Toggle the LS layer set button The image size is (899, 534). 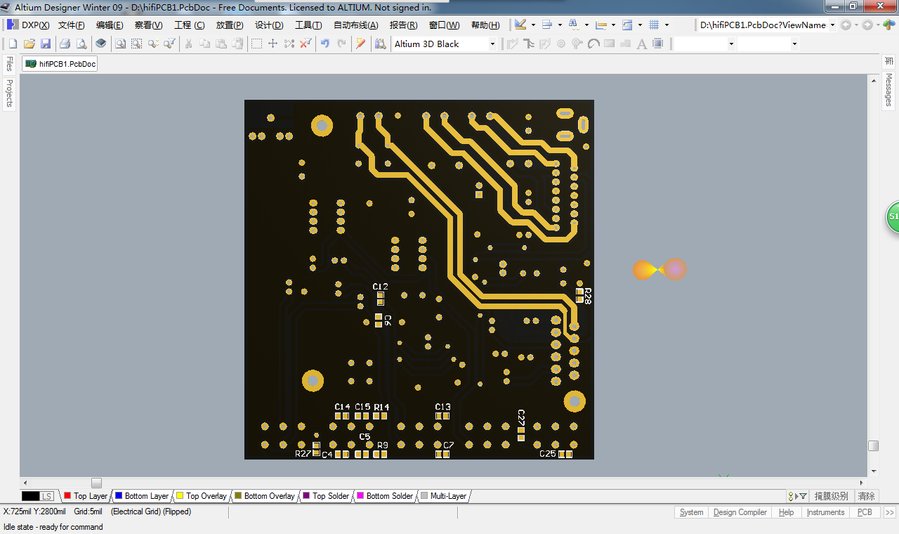pos(47,496)
